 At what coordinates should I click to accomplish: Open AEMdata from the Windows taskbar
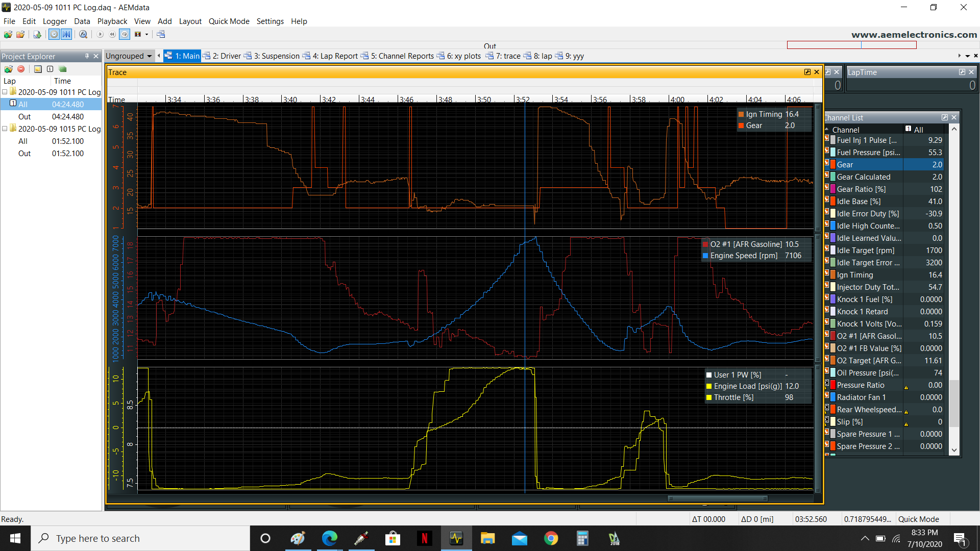click(456, 538)
